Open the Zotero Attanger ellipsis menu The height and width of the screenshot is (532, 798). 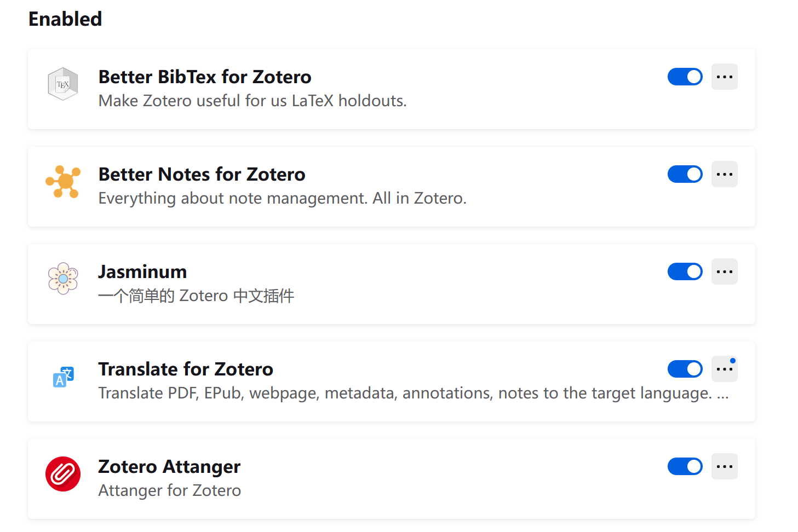pos(724,466)
